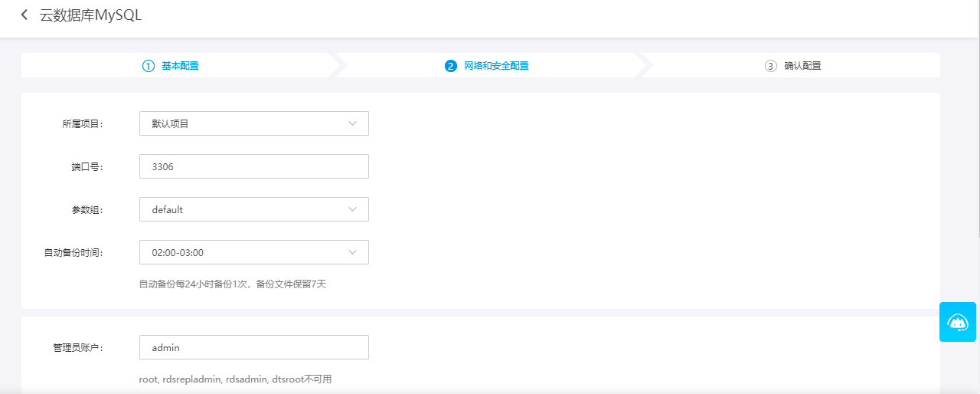Image resolution: width=980 pixels, height=394 pixels.
Task: Click the 端口号 field label
Action: 87,166
